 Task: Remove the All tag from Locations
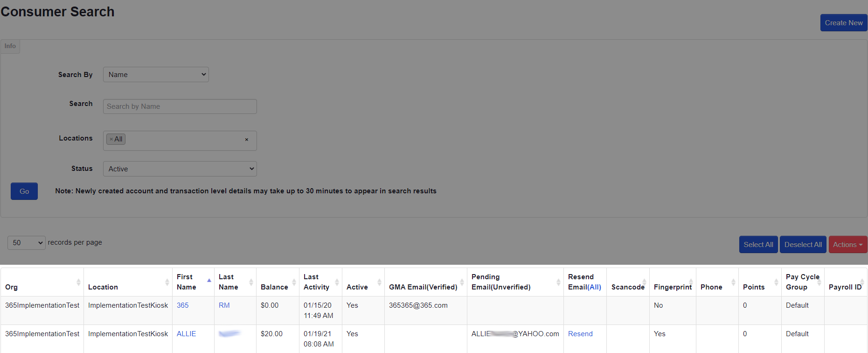click(x=111, y=139)
